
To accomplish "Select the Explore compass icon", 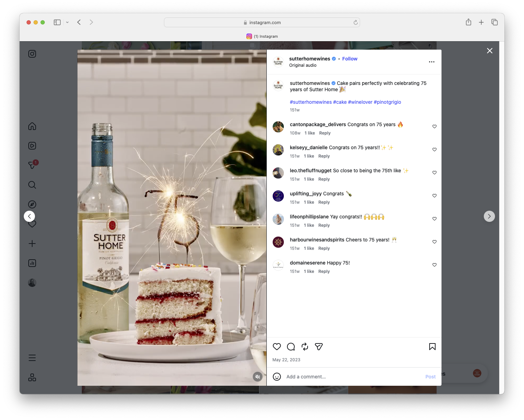I will (x=32, y=204).
